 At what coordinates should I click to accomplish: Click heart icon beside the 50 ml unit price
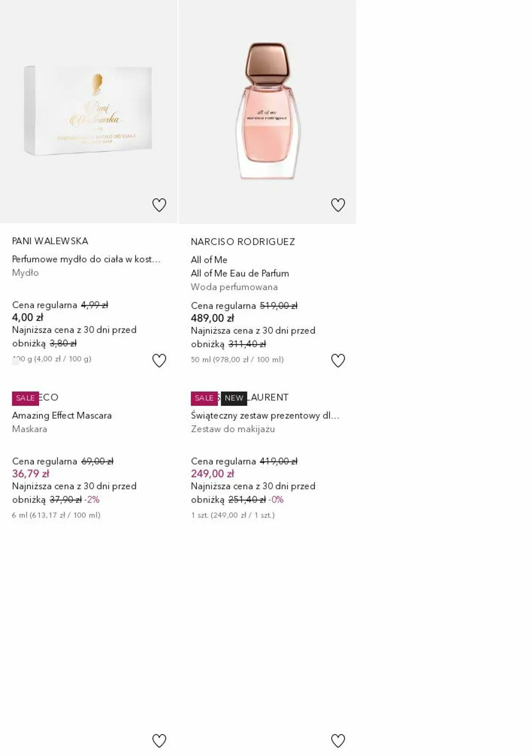coord(338,361)
